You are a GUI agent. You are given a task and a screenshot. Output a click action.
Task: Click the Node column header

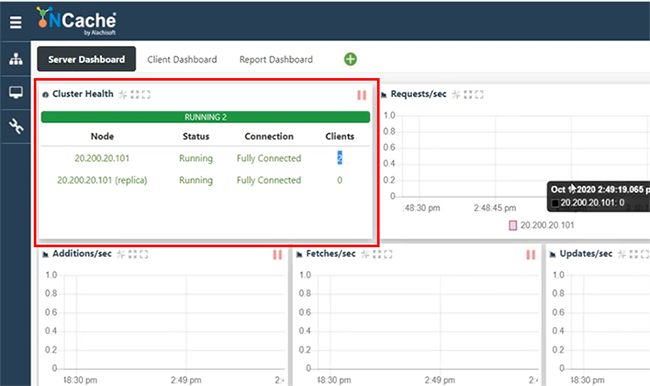click(x=102, y=136)
